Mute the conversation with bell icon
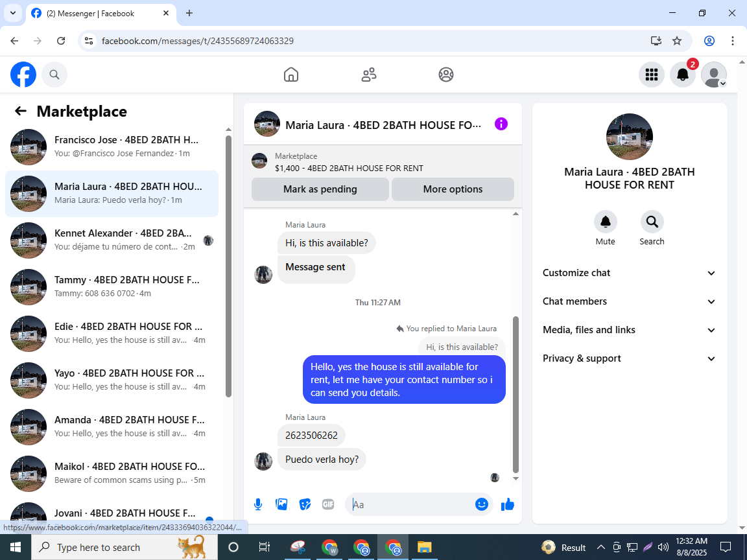747x560 pixels. (606, 222)
